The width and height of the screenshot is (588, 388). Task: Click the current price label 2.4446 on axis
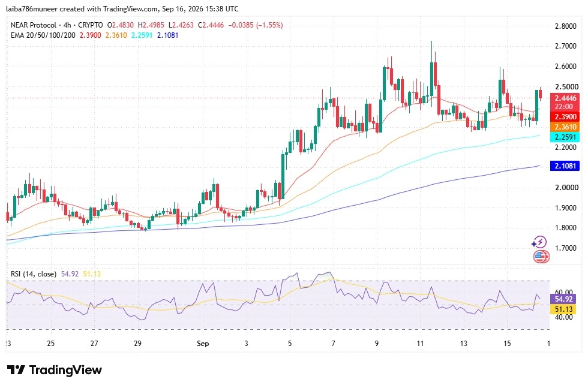coord(565,98)
